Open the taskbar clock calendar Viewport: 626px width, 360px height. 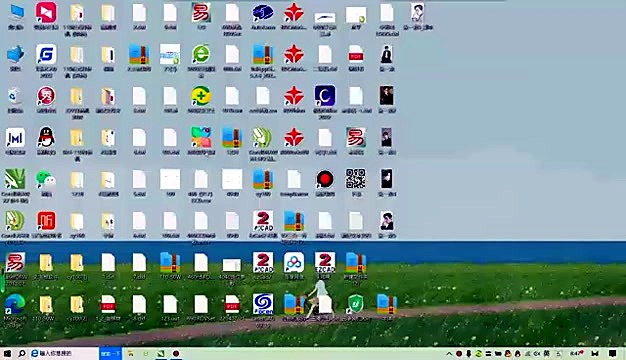pos(576,353)
